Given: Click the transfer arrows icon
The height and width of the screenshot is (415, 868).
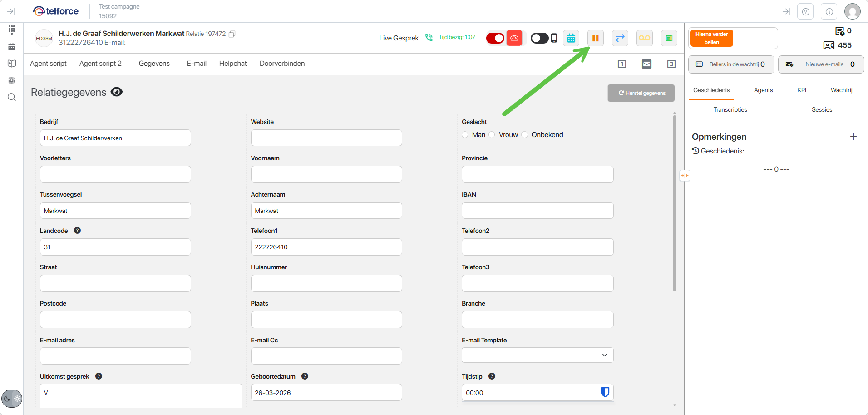Looking at the screenshot, I should [620, 38].
